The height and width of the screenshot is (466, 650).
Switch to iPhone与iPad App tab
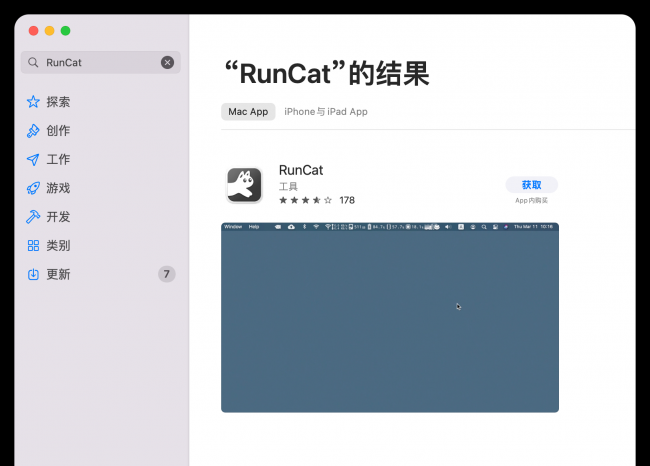pos(326,112)
